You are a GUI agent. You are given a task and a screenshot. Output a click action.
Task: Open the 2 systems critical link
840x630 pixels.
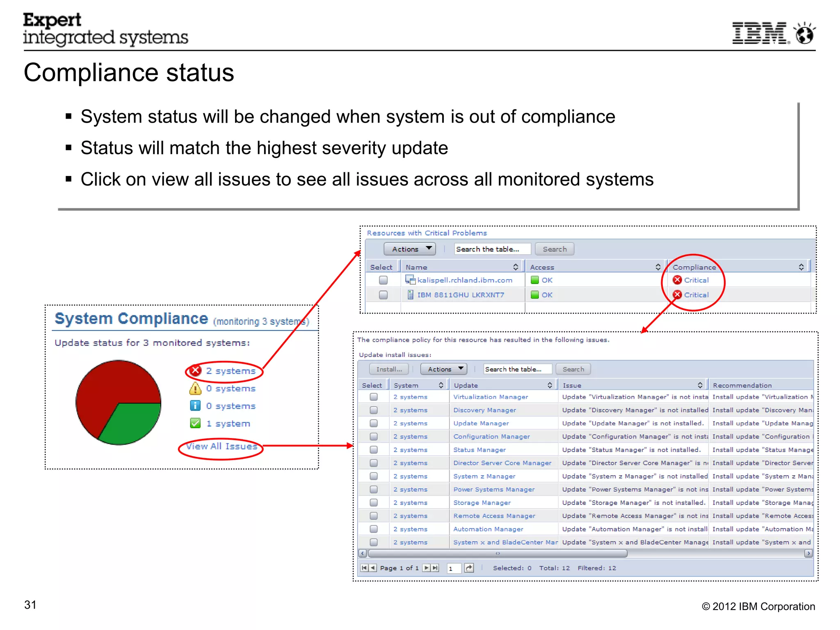tap(231, 371)
